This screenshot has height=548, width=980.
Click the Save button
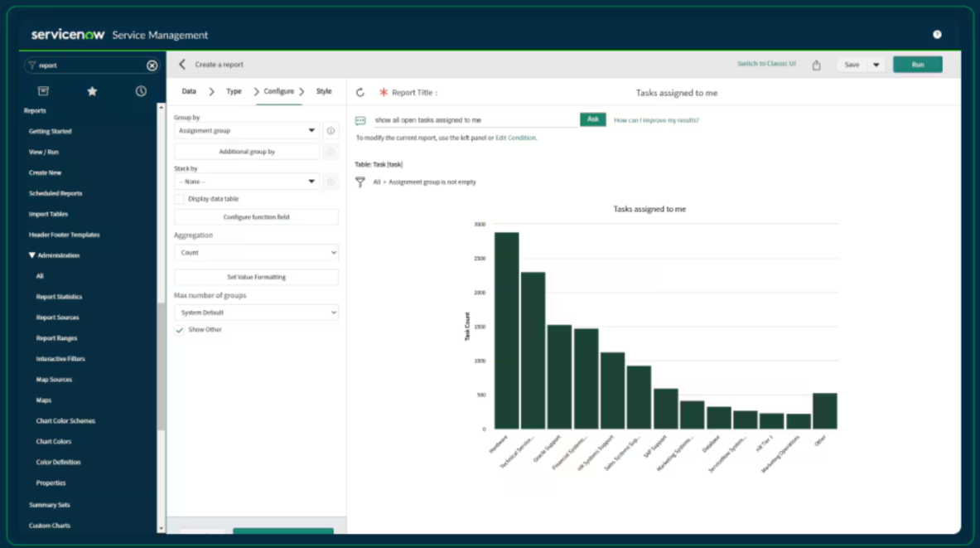click(852, 65)
